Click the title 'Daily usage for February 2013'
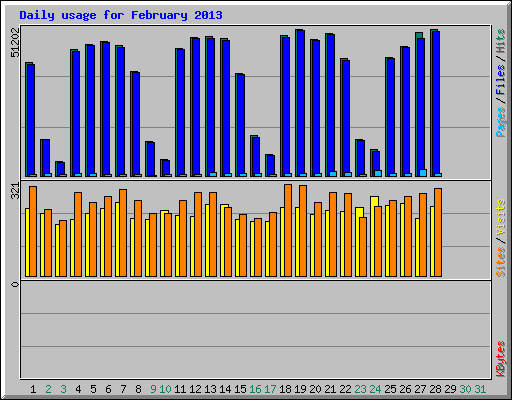The image size is (512, 400). click(x=121, y=15)
